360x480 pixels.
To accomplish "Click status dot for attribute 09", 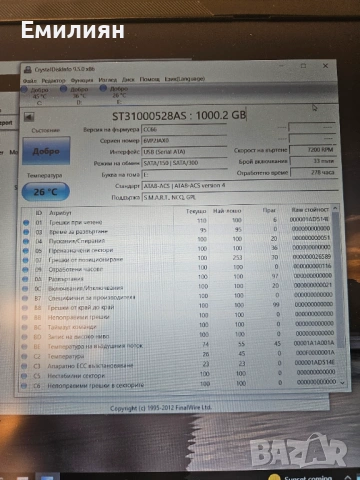I will click(25, 269).
